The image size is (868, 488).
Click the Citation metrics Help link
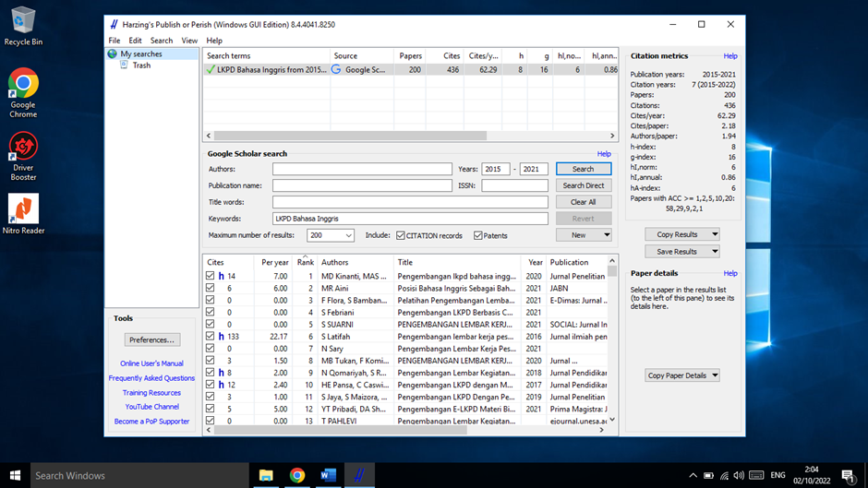point(730,56)
